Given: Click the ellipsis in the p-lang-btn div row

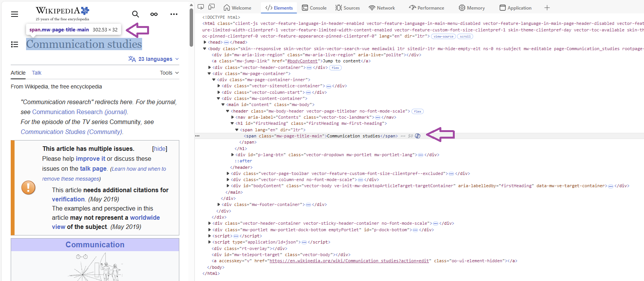Looking at the screenshot, I should 421,155.
